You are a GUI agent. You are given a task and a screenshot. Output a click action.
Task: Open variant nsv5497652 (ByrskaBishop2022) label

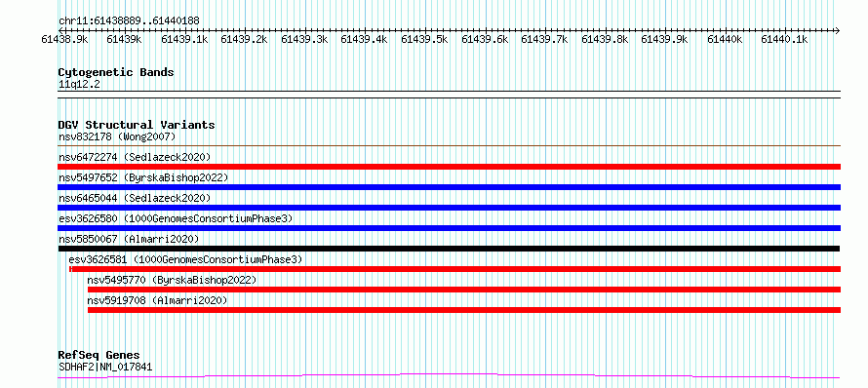(x=143, y=177)
